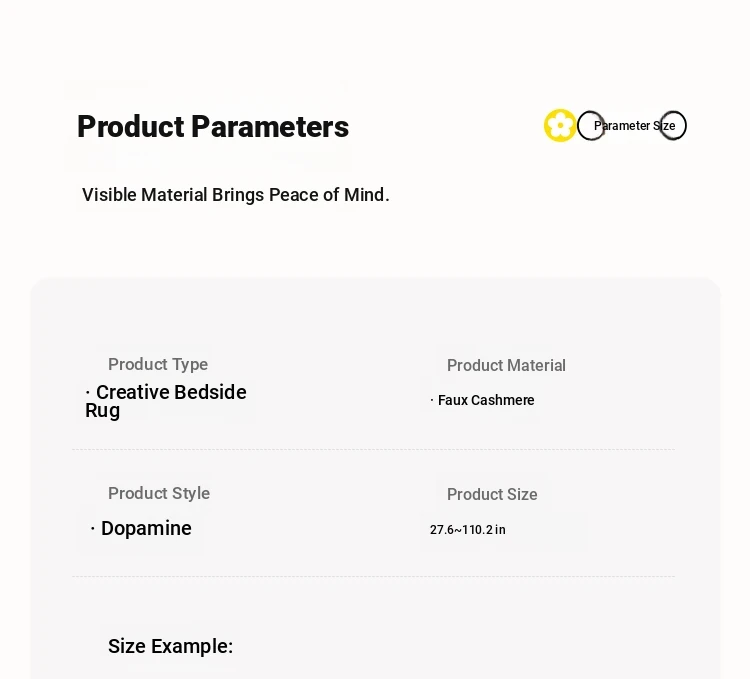Click the Product Parameters heading
This screenshot has width=750, height=679.
point(213,127)
